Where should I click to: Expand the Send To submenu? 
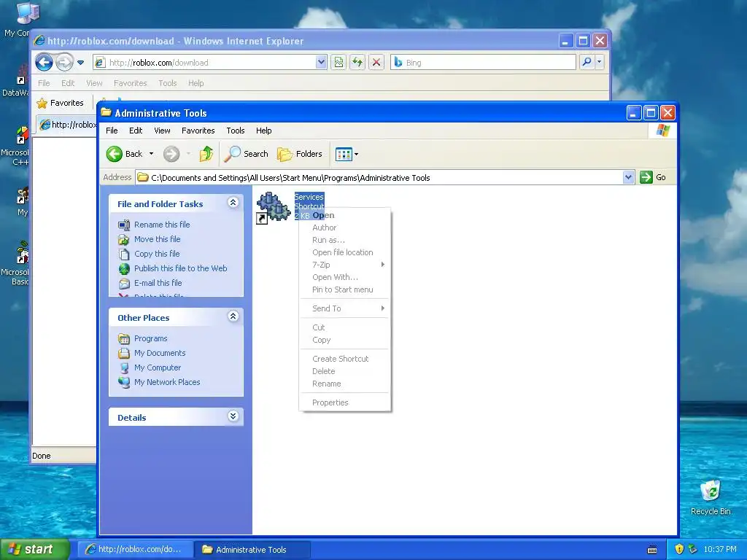pos(344,308)
